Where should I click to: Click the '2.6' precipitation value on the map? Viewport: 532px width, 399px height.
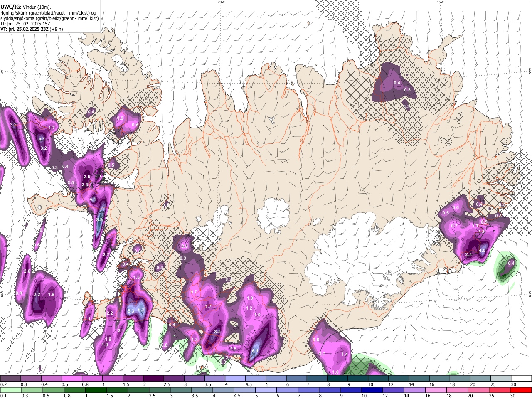click(27, 271)
